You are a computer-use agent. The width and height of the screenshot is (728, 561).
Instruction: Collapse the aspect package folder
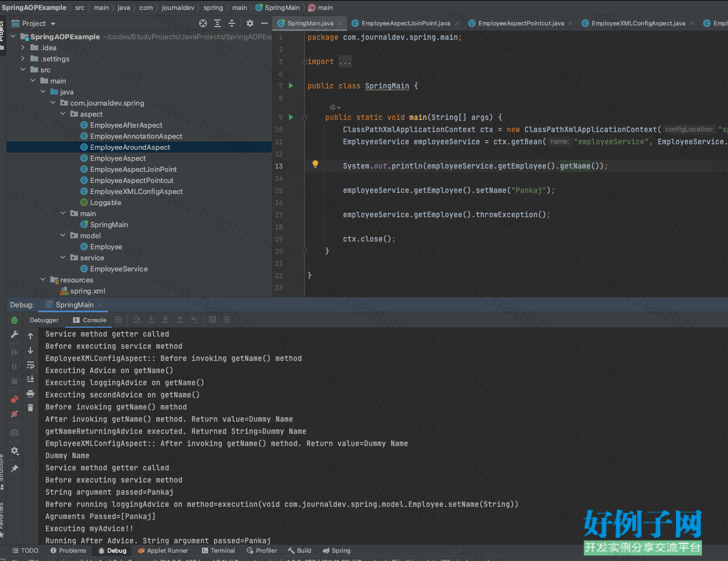[x=63, y=114]
